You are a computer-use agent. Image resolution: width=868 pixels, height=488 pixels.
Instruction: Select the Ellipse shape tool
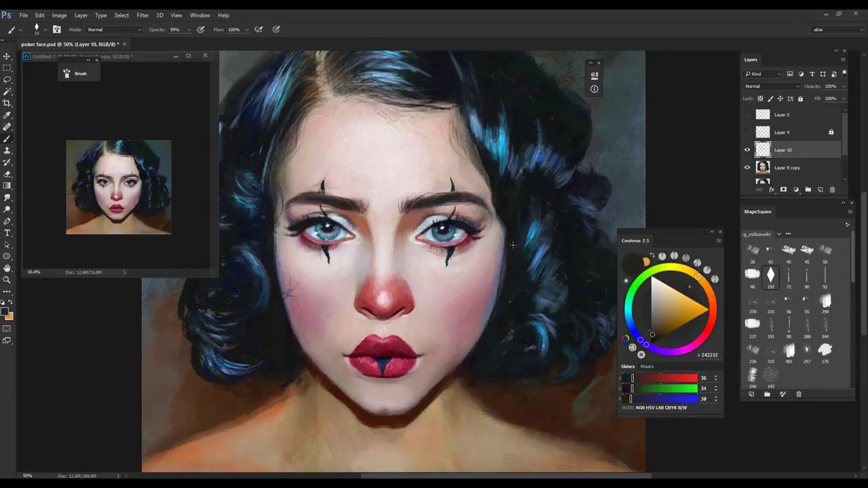(7, 256)
